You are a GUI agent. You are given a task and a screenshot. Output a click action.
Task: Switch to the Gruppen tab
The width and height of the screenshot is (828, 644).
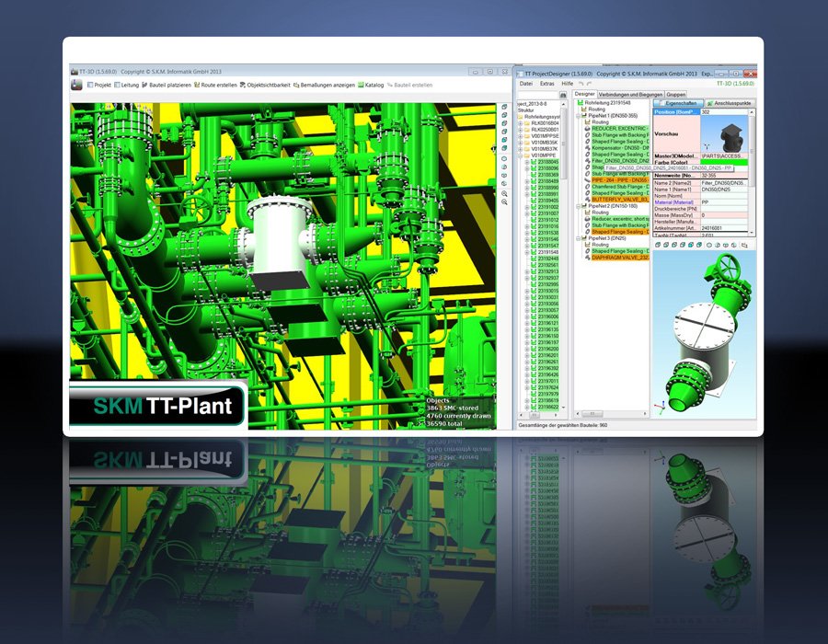675,95
